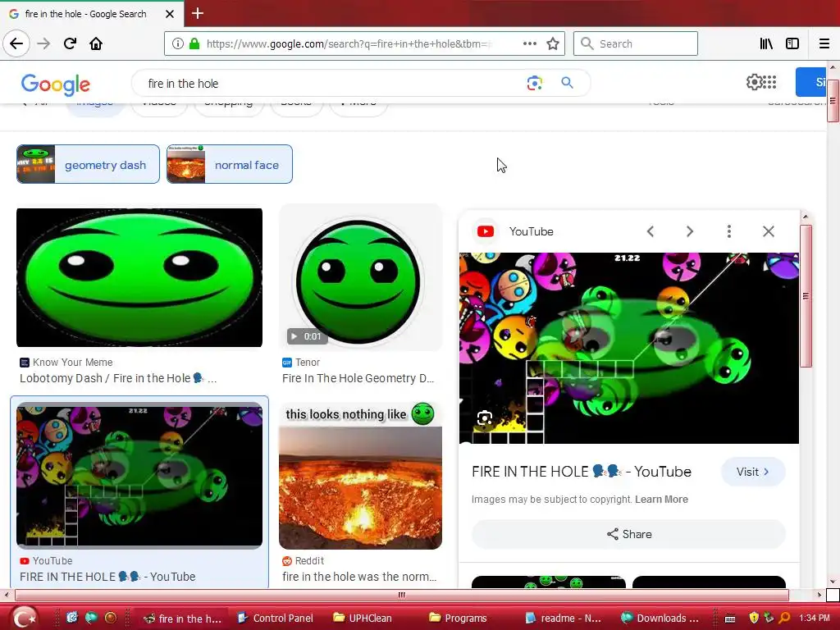Open a new tab with the plus button
The height and width of the screenshot is (630, 840).
[x=198, y=13]
